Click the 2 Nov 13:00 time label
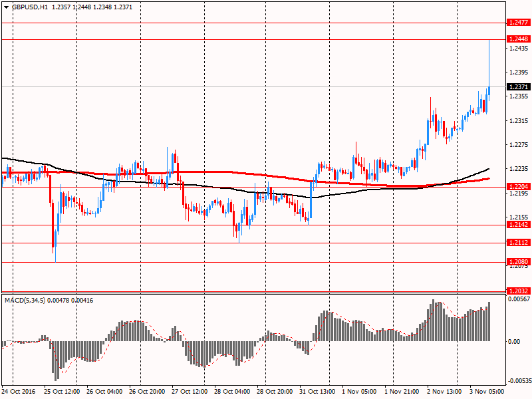Screen dimensions: 532x399 click(444, 392)
